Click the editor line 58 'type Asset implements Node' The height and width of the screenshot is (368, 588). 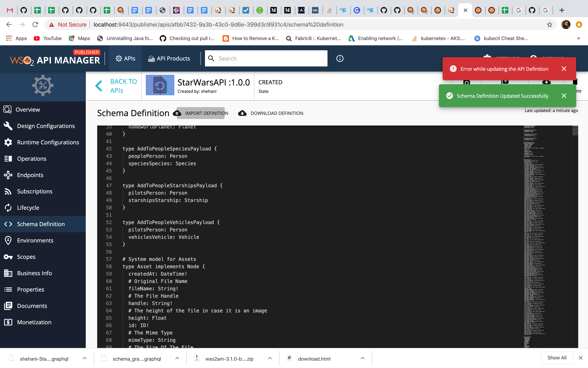(x=164, y=267)
